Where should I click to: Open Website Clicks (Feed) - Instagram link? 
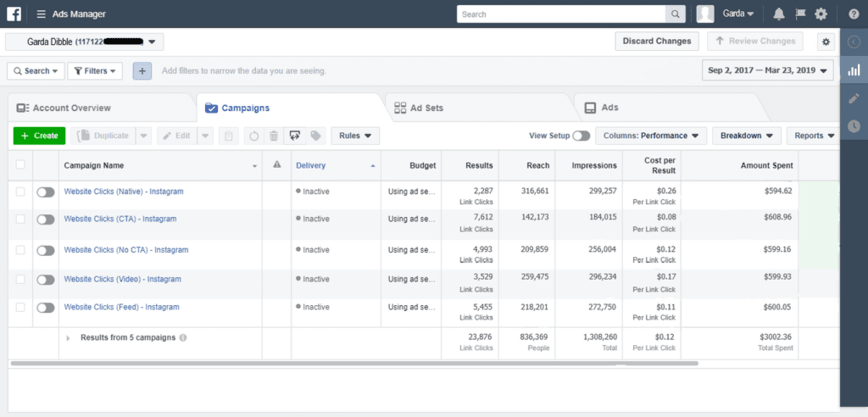[x=122, y=307]
